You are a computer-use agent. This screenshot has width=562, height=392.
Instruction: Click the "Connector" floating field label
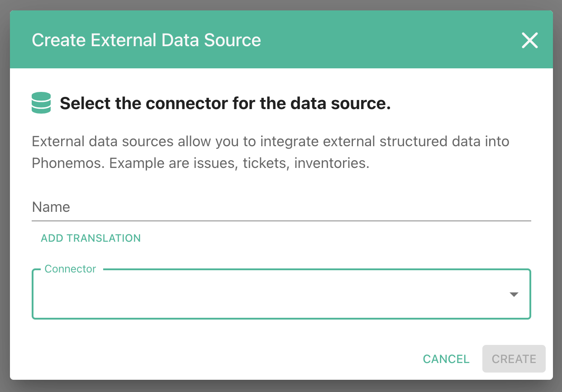pyautogui.click(x=70, y=269)
